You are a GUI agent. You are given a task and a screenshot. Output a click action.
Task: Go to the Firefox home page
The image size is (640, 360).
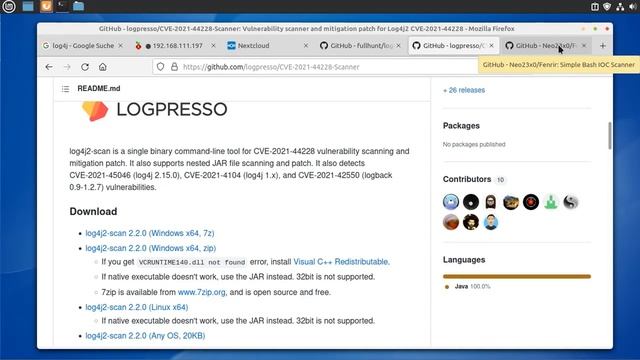[x=102, y=67]
